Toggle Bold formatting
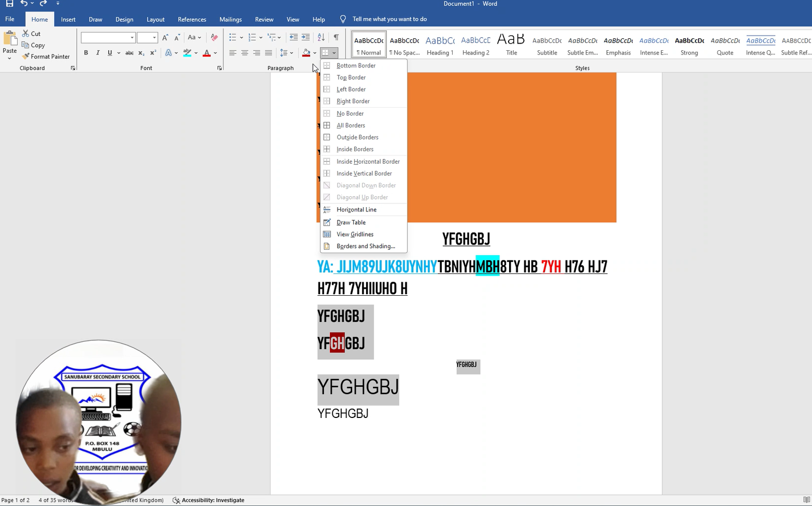 86,53
